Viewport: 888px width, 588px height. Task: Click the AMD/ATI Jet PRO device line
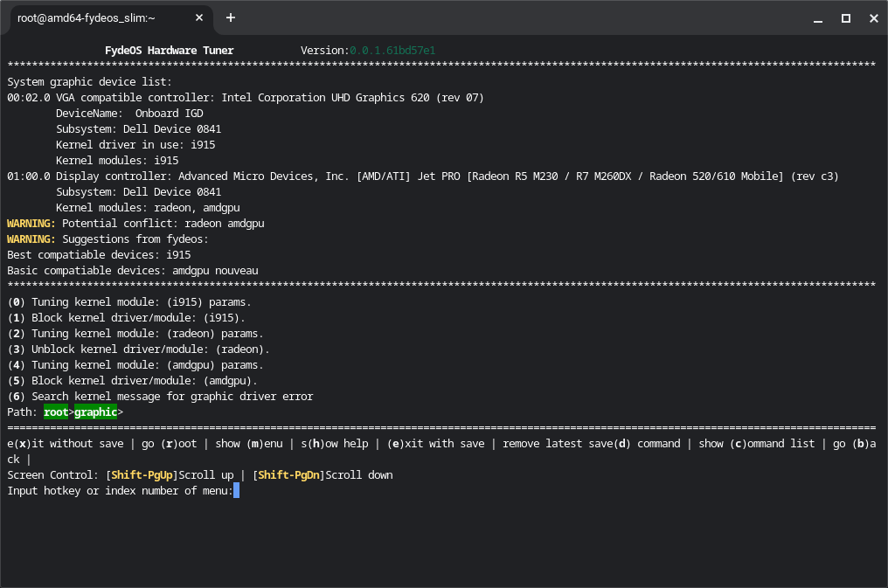422,176
